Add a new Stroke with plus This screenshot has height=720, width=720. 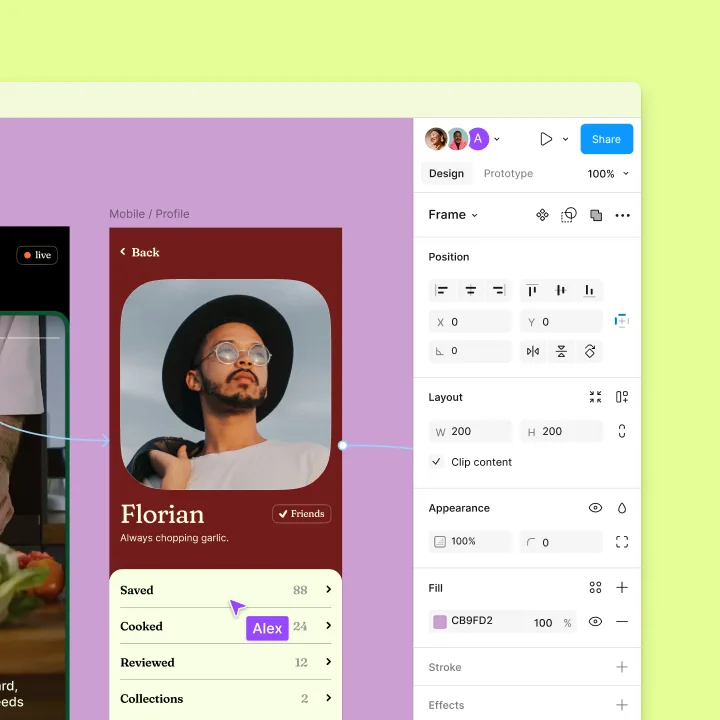point(622,667)
